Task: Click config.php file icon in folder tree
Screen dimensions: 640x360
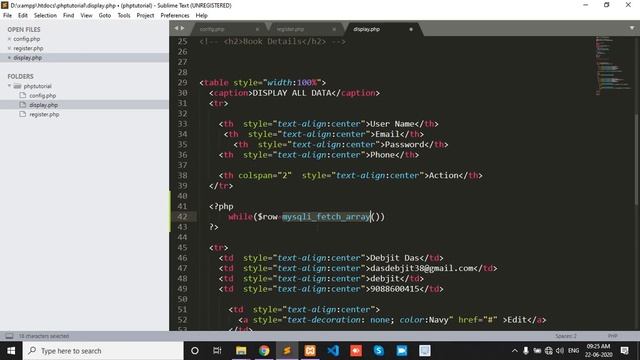Action: pyautogui.click(x=23, y=95)
